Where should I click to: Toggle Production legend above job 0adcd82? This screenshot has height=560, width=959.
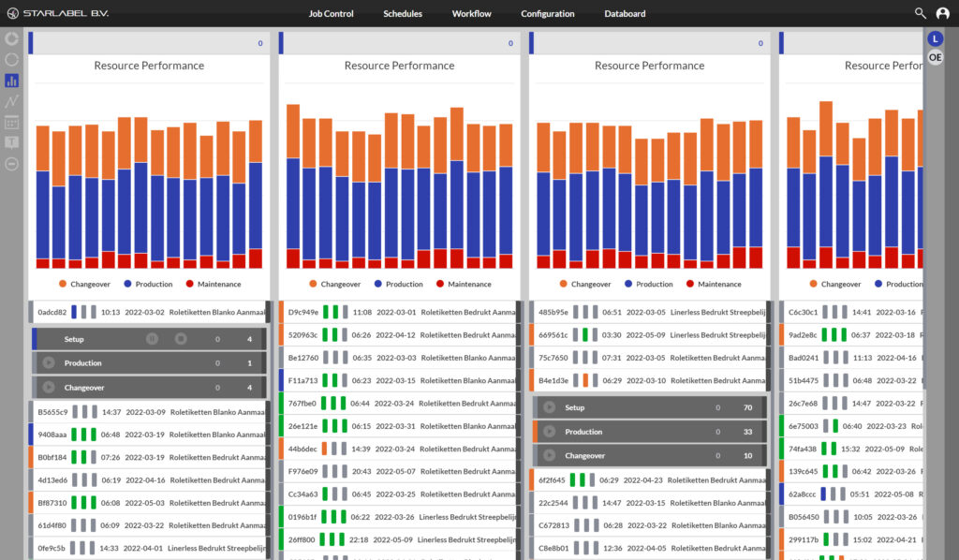(x=148, y=285)
